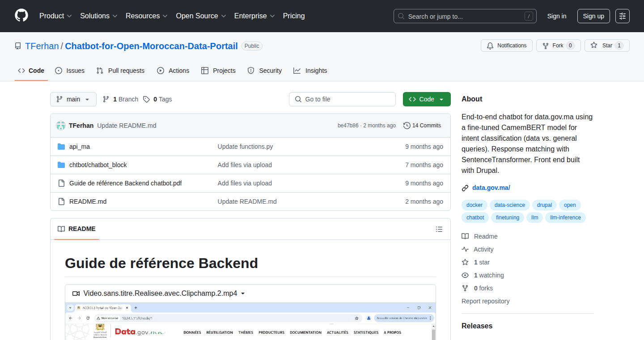Switch to the Projects tab
644x340 pixels.
click(x=218, y=71)
